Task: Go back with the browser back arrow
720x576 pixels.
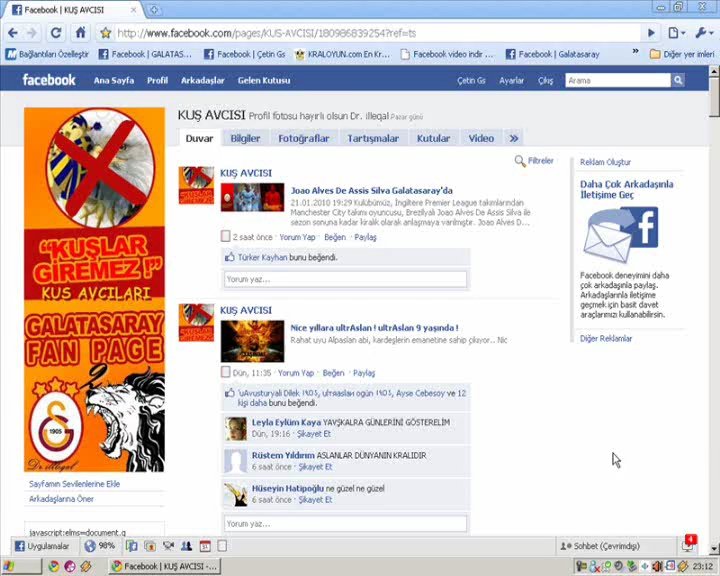Action: coord(13,33)
